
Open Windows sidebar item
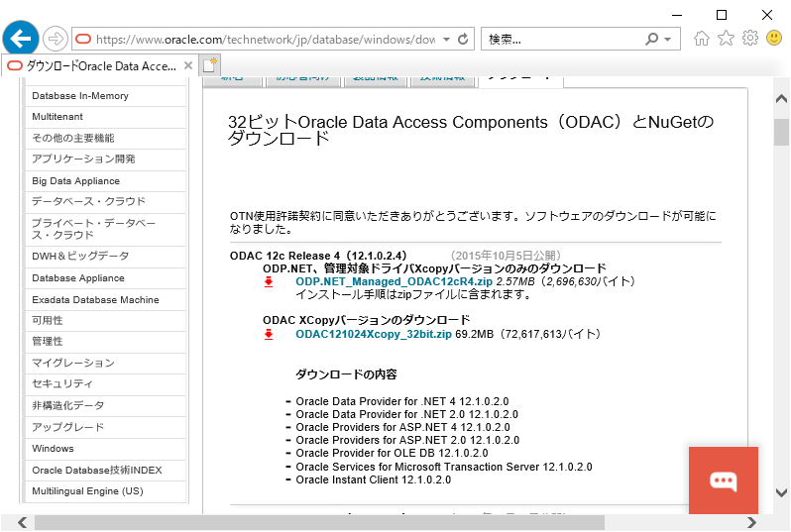105,449
